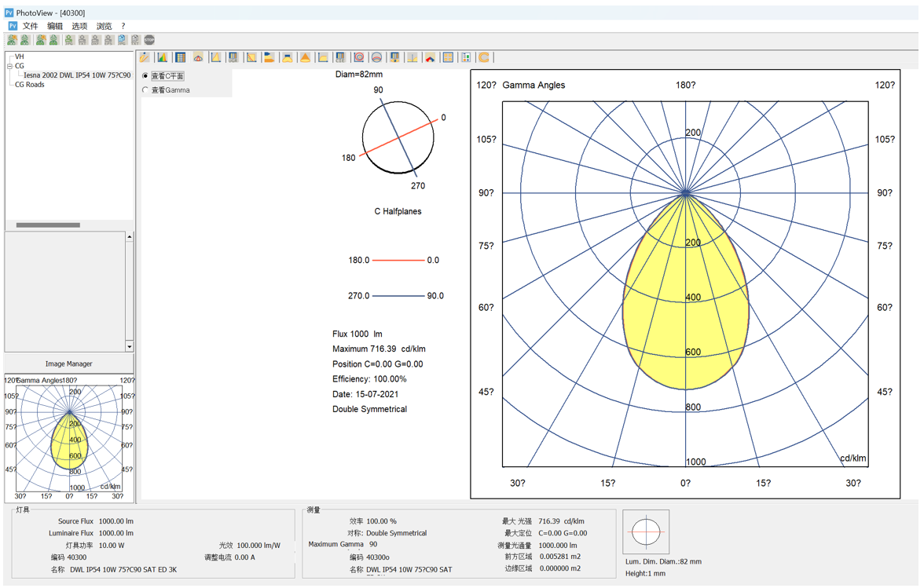The height and width of the screenshot is (588, 924).
Task: Click the scroll down arrow of image list
Action: (130, 346)
